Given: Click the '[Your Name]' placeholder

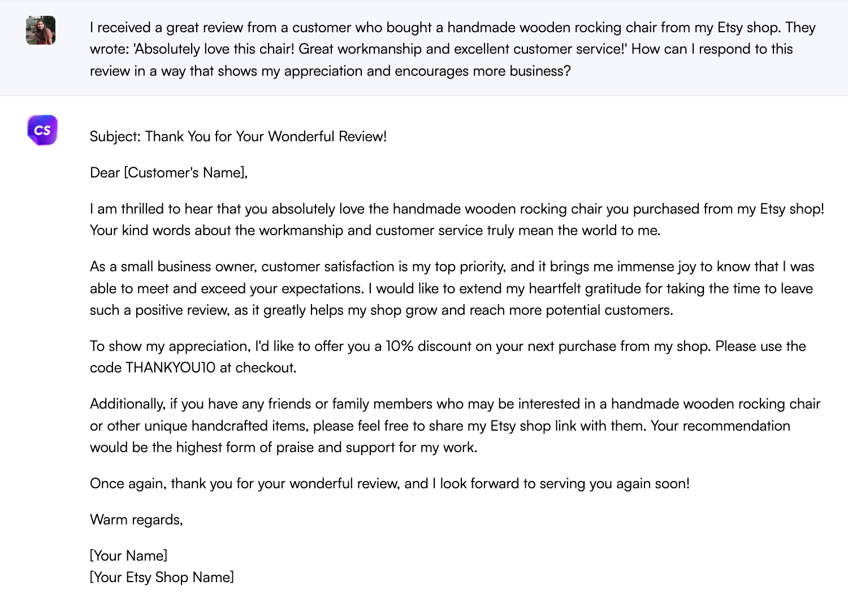Looking at the screenshot, I should [128, 556].
